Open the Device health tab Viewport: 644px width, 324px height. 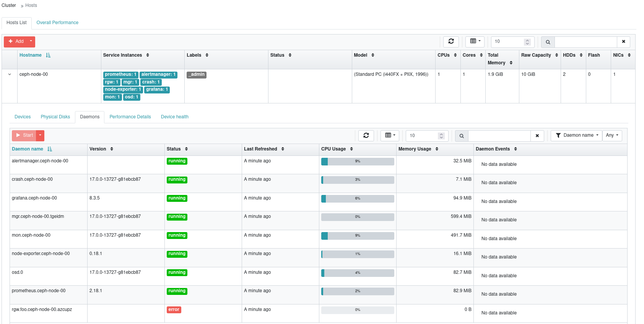(x=175, y=117)
